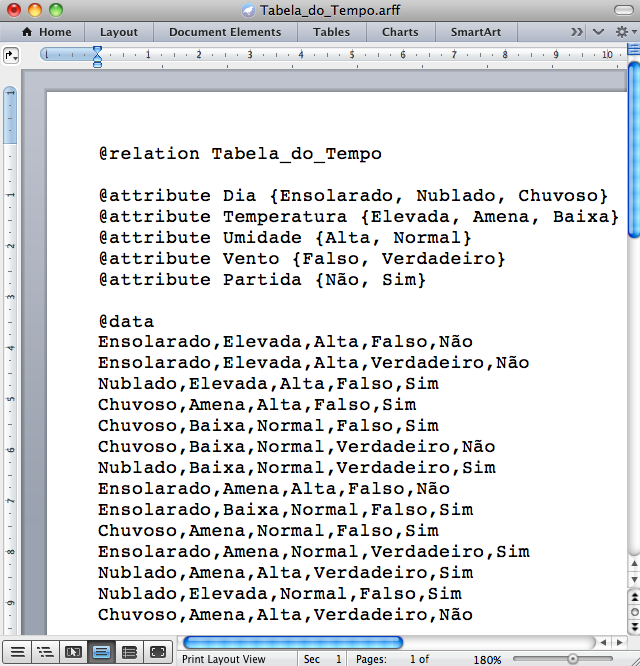640x666 pixels.
Task: Select the Print Layout view button
Action: coord(101,652)
